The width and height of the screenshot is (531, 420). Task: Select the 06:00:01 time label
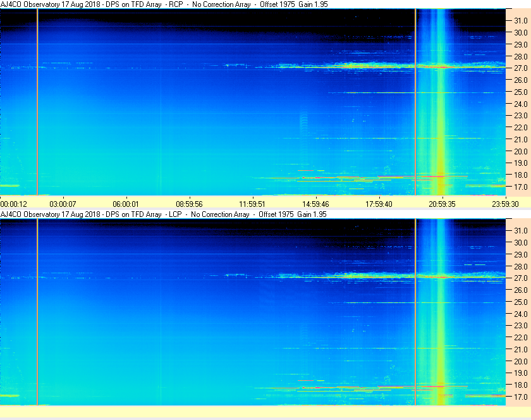coord(126,204)
